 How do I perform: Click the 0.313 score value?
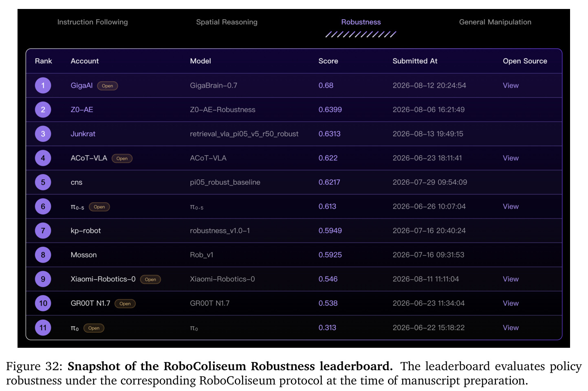[327, 327]
